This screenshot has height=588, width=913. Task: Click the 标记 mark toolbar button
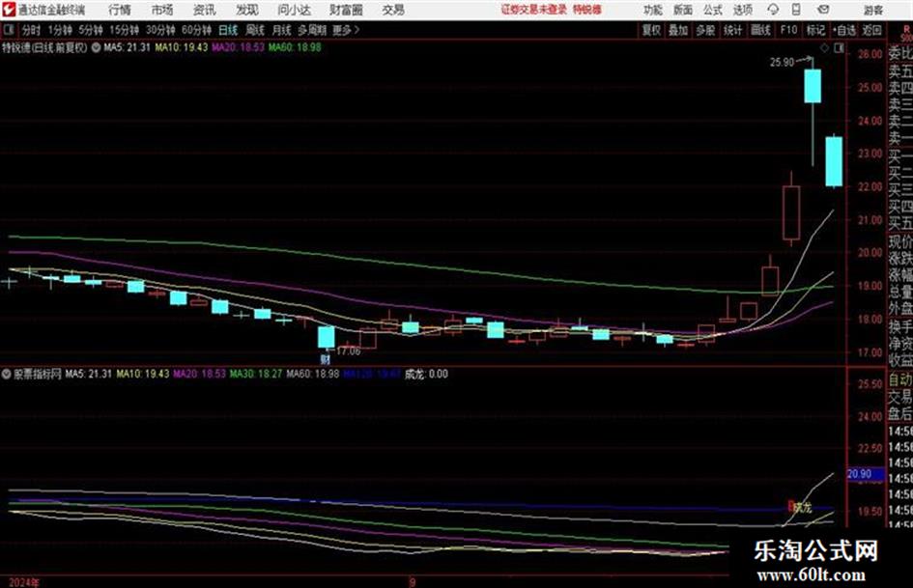tap(815, 30)
